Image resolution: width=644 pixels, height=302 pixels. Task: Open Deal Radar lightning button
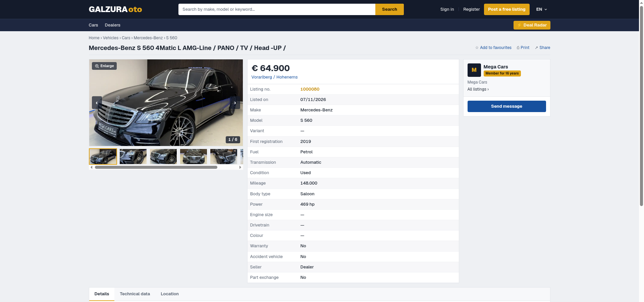[532, 25]
